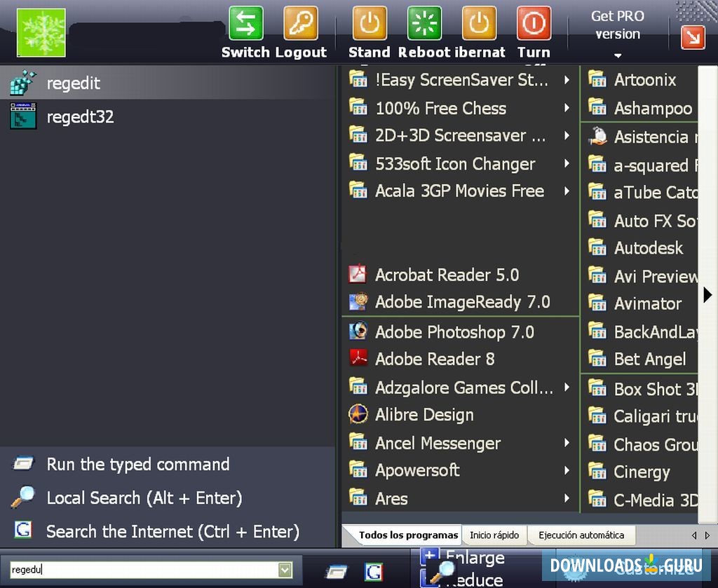Image resolution: width=718 pixels, height=588 pixels.
Task: Click the Ashampoo folder icon
Action: click(597, 107)
